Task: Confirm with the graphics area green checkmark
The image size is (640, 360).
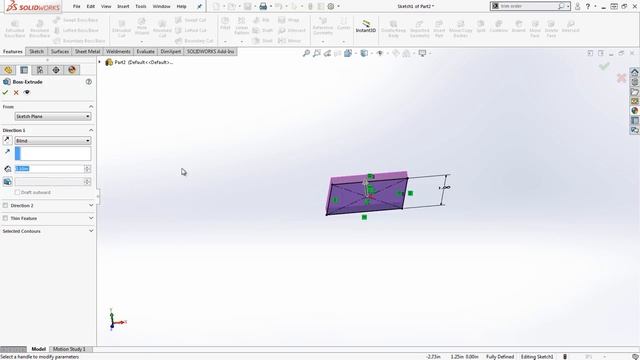Action: 604,66
